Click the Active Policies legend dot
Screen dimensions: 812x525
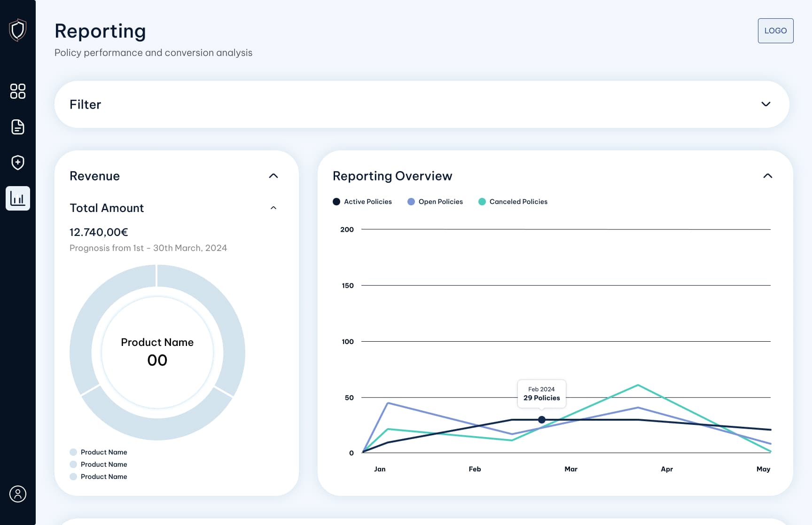(336, 201)
